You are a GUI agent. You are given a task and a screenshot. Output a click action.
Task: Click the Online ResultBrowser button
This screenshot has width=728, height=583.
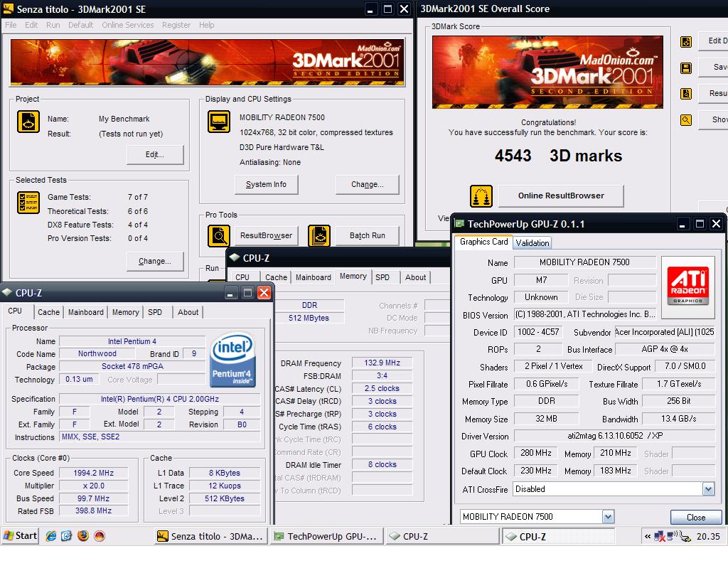tap(561, 196)
